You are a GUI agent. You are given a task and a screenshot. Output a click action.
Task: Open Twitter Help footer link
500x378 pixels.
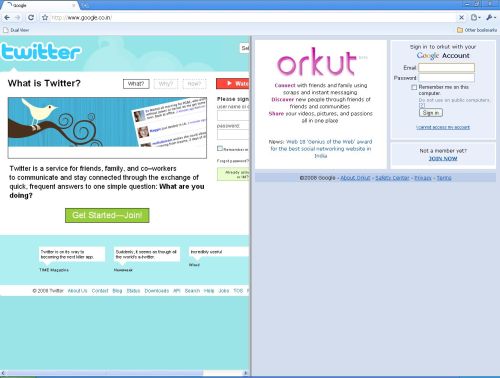(x=209, y=291)
